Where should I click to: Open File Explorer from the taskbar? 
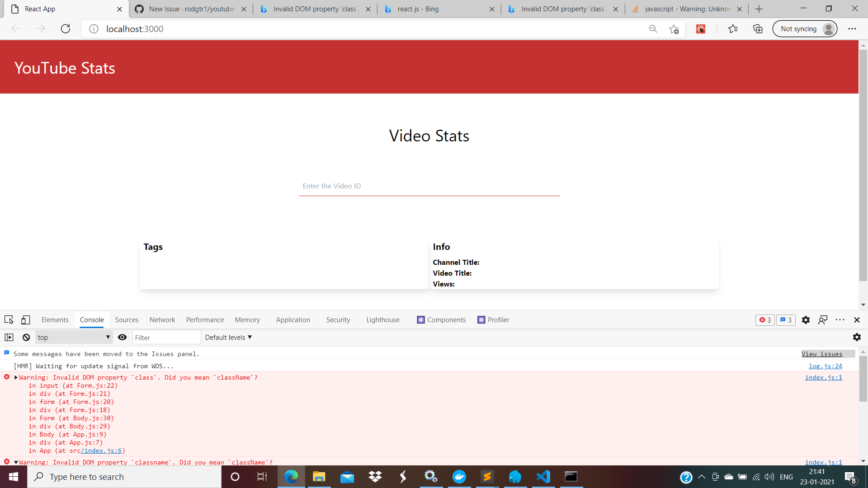pyautogui.click(x=319, y=477)
